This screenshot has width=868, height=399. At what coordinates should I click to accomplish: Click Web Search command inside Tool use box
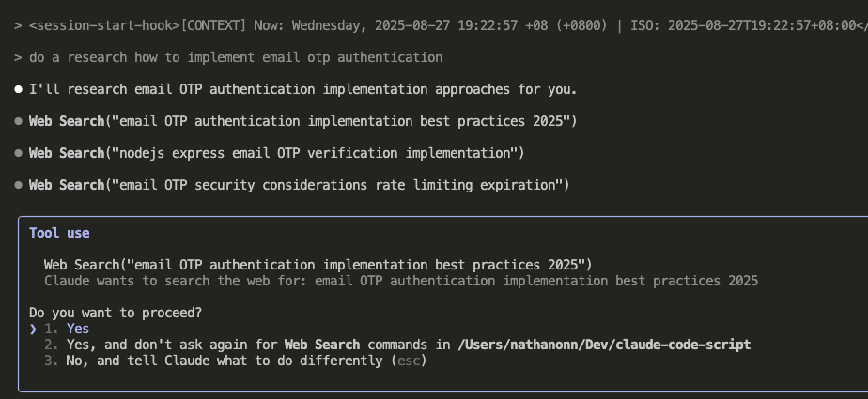[318, 265]
